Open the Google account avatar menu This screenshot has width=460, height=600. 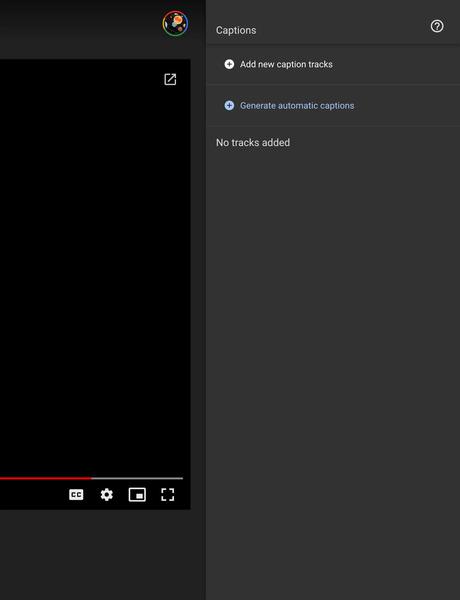(x=175, y=23)
